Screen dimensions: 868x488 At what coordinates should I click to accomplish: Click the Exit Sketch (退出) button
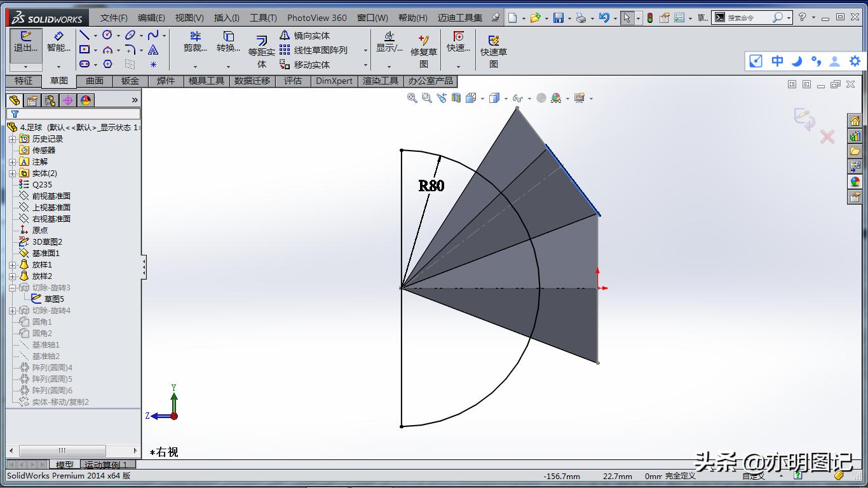point(25,42)
